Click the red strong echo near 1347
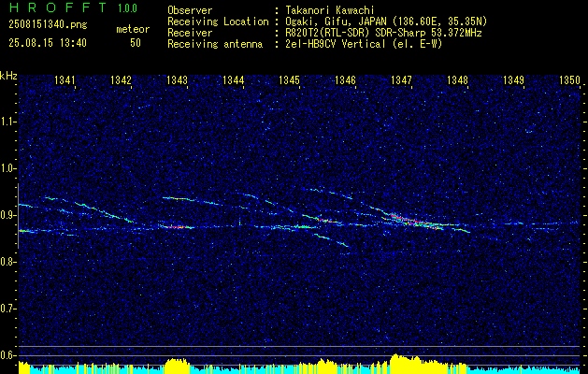 [410, 221]
